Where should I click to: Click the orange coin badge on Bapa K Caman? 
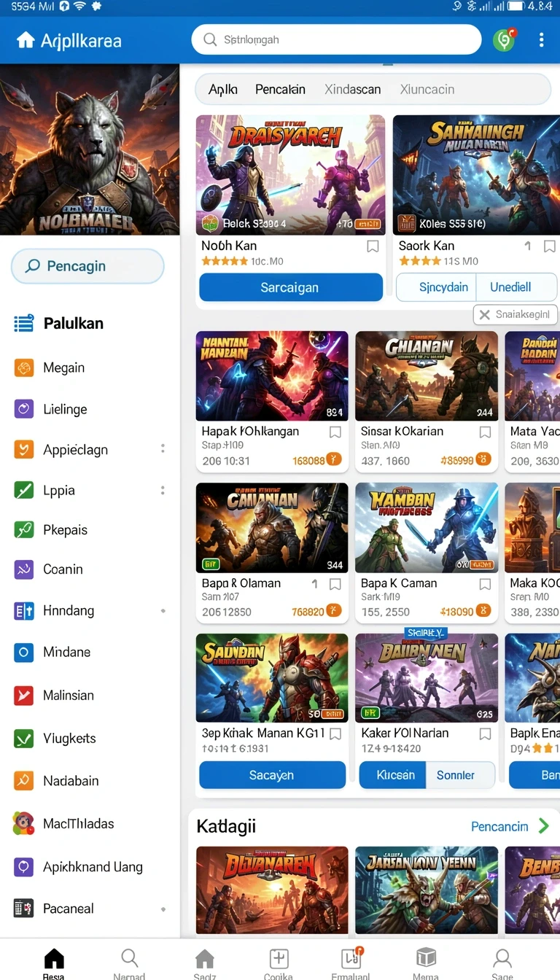click(x=483, y=611)
